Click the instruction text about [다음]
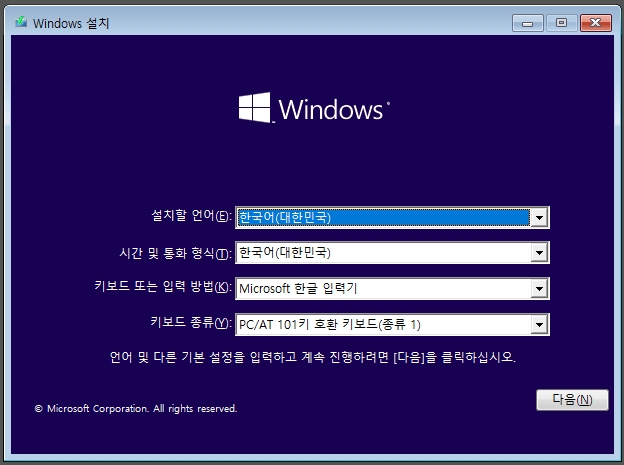 [313, 357]
